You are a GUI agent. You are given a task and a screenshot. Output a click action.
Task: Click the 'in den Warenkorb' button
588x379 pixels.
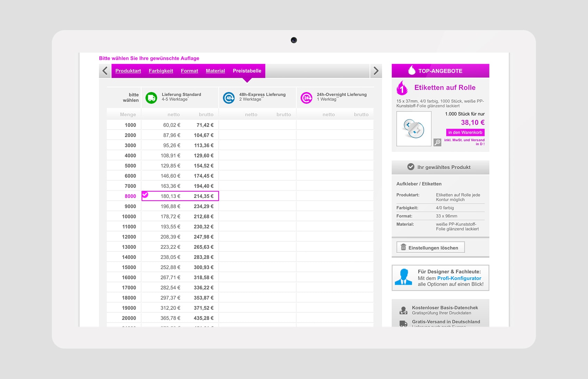(465, 133)
